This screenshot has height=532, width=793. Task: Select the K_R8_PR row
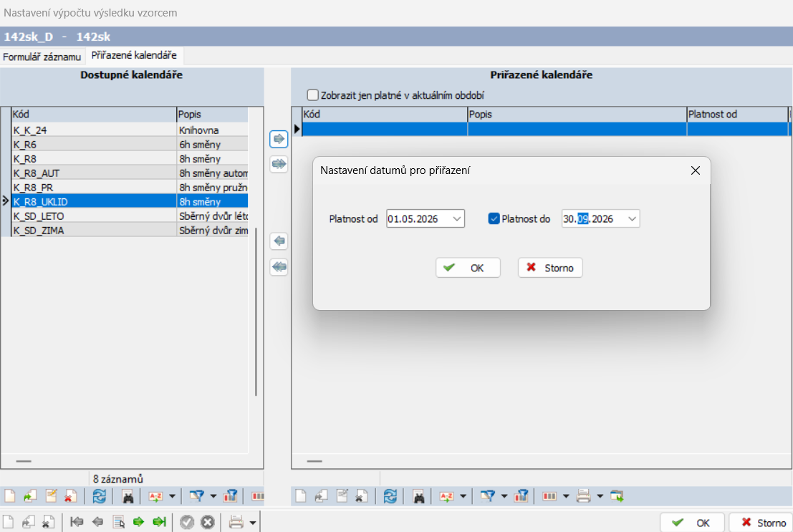tap(130, 187)
